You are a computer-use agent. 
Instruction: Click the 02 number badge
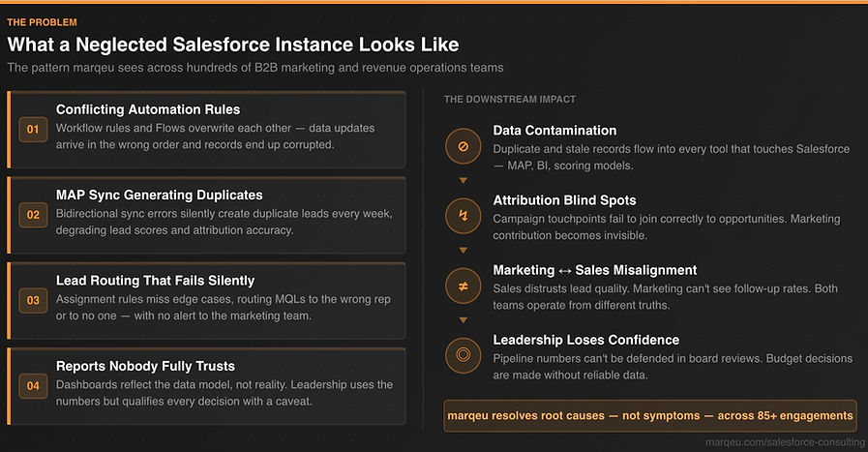point(33,215)
